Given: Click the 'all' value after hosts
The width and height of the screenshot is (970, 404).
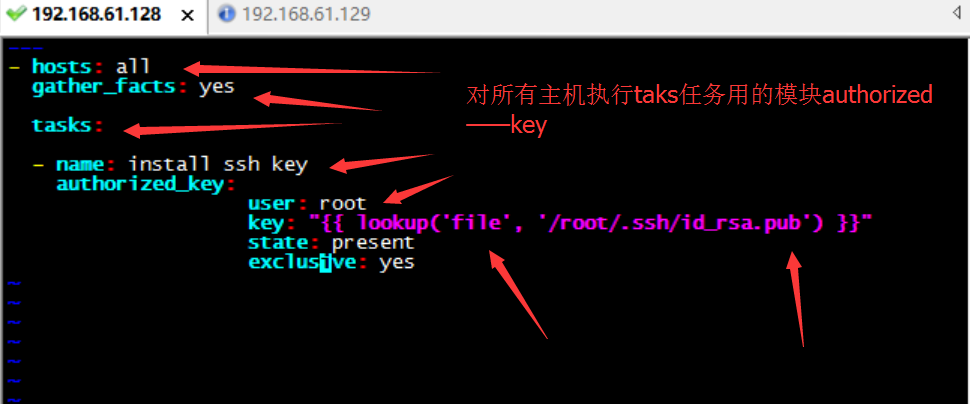Looking at the screenshot, I should pos(133,66).
